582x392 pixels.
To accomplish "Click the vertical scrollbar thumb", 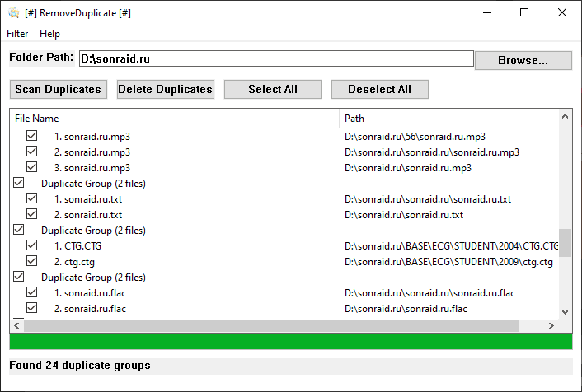I will (565, 243).
